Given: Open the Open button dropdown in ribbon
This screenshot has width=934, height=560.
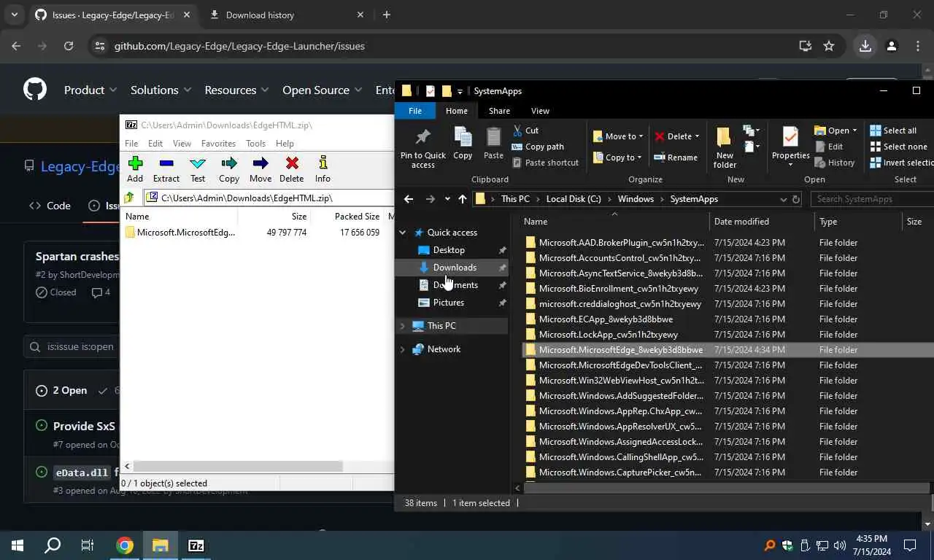Looking at the screenshot, I should (x=854, y=131).
